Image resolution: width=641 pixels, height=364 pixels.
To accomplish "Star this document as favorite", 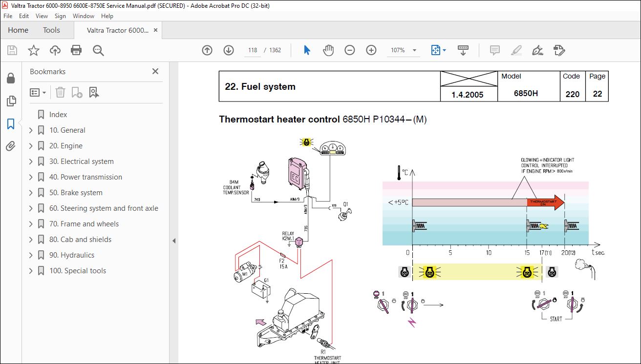I will (x=34, y=50).
